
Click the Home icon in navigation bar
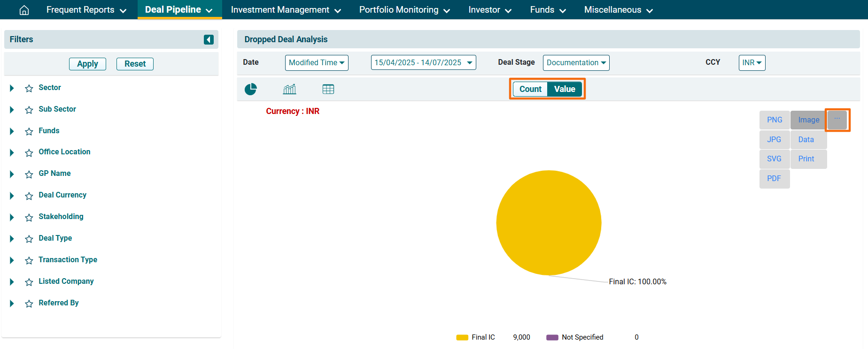point(24,10)
